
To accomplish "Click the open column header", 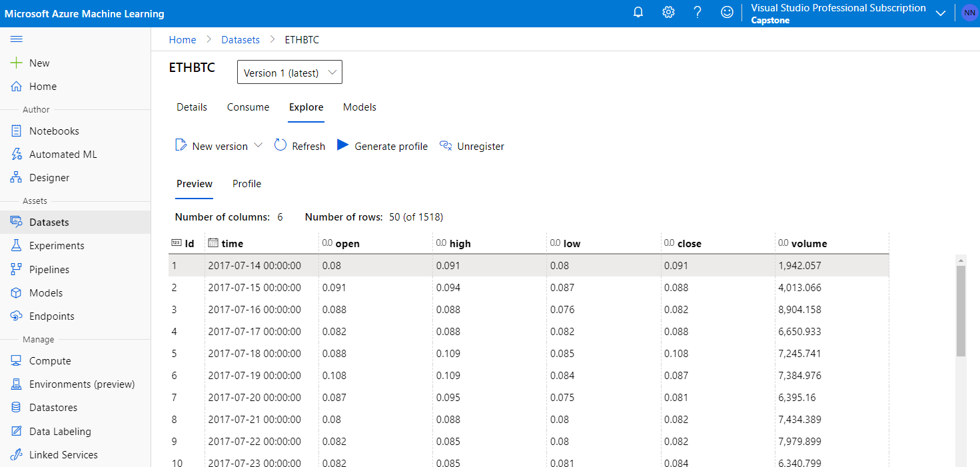I will [x=376, y=244].
